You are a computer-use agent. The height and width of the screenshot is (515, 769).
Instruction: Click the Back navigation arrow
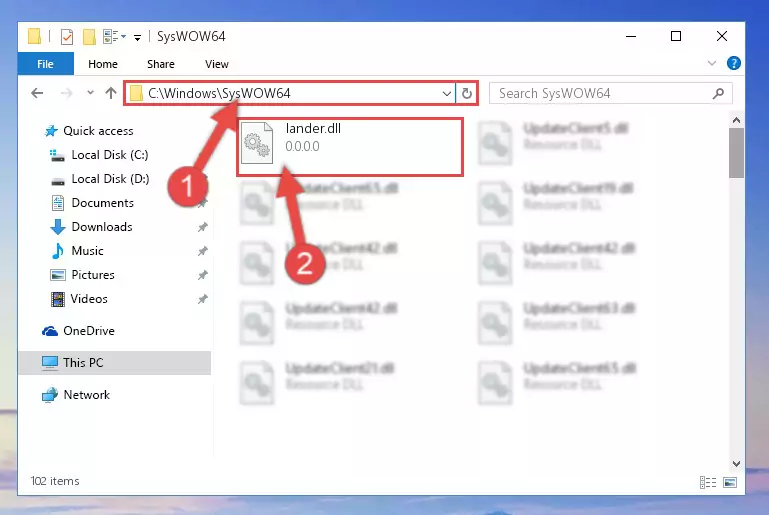point(37,93)
